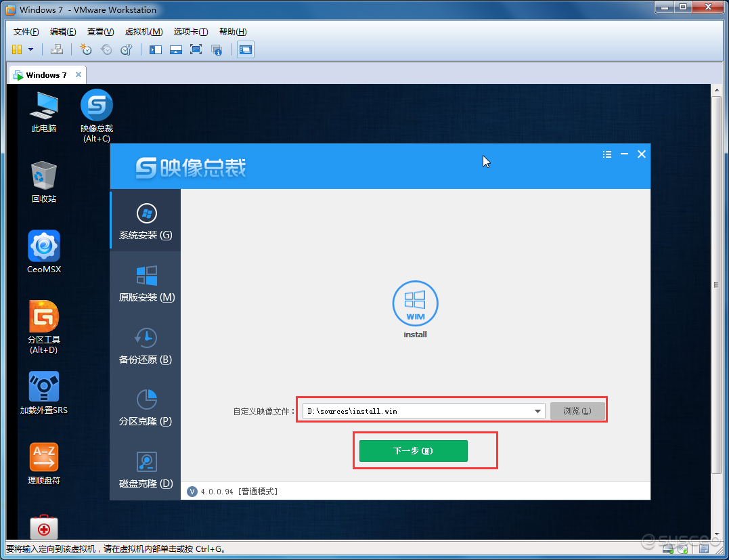Close the Windows 7 tab
The image size is (729, 560).
tap(78, 74)
